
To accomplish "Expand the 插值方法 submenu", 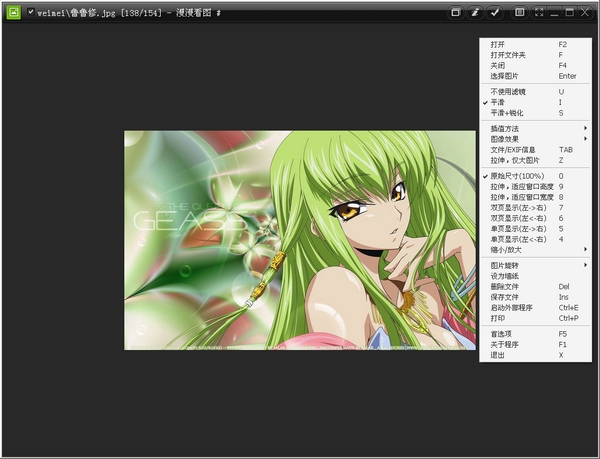I will (x=535, y=129).
